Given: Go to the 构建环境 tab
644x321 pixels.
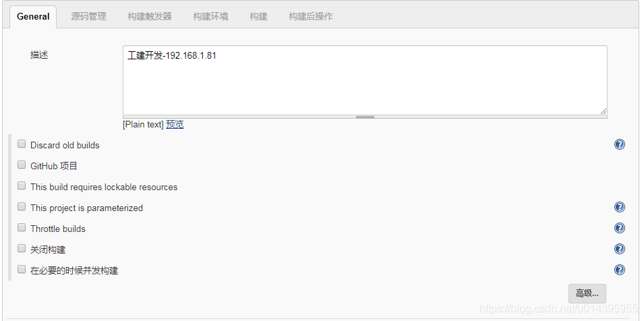Looking at the screenshot, I should 210,16.
